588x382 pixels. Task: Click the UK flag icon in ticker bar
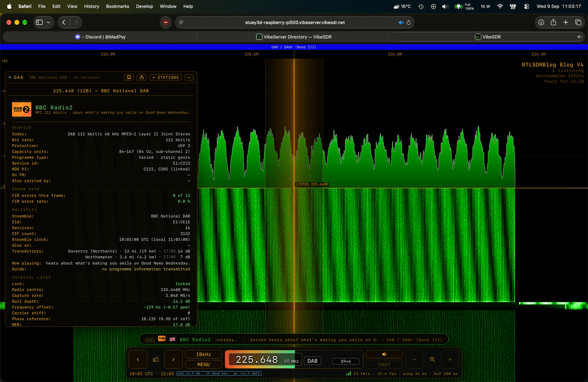[173, 339]
